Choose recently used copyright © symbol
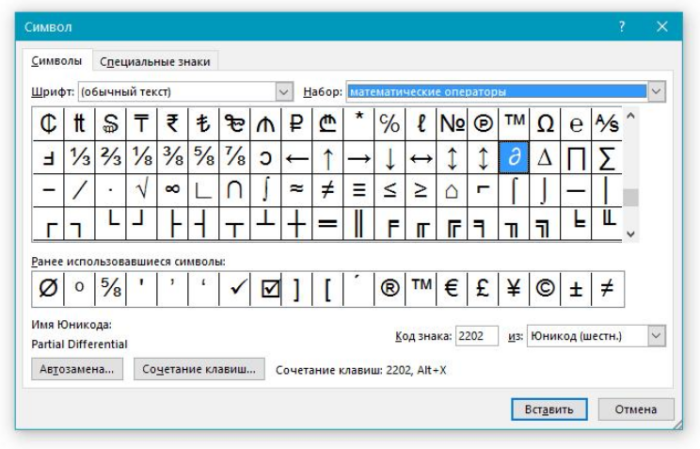 pyautogui.click(x=545, y=289)
